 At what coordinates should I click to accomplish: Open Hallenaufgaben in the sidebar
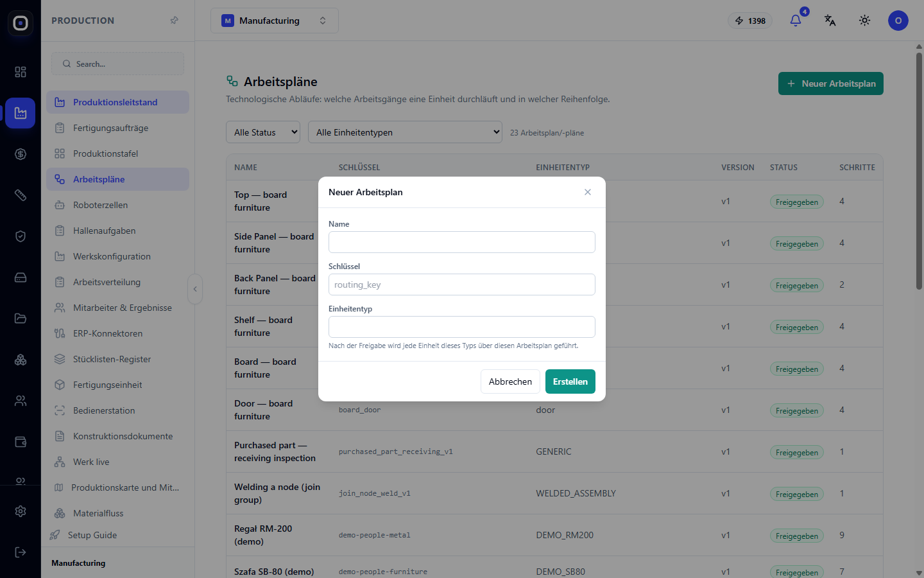(118, 231)
